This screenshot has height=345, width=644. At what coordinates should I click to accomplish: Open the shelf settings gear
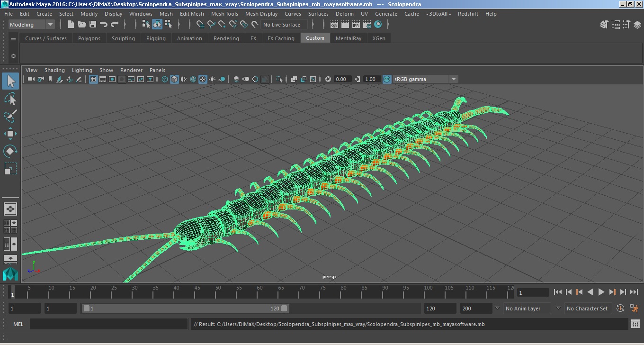click(13, 56)
